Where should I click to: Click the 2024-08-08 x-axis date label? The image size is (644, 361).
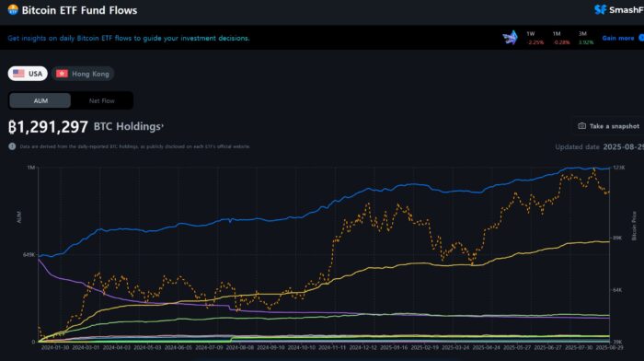[240, 347]
